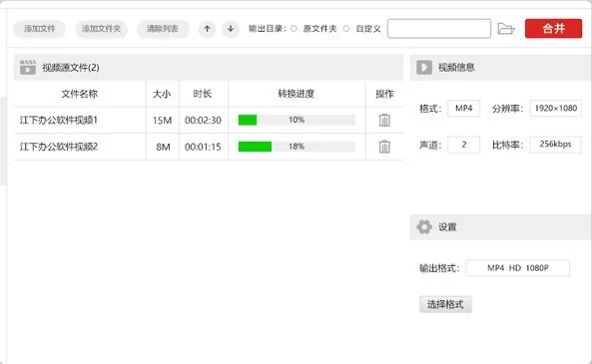Select the 原文件夹 radio button
Screen dimensions: 592x364
294,29
